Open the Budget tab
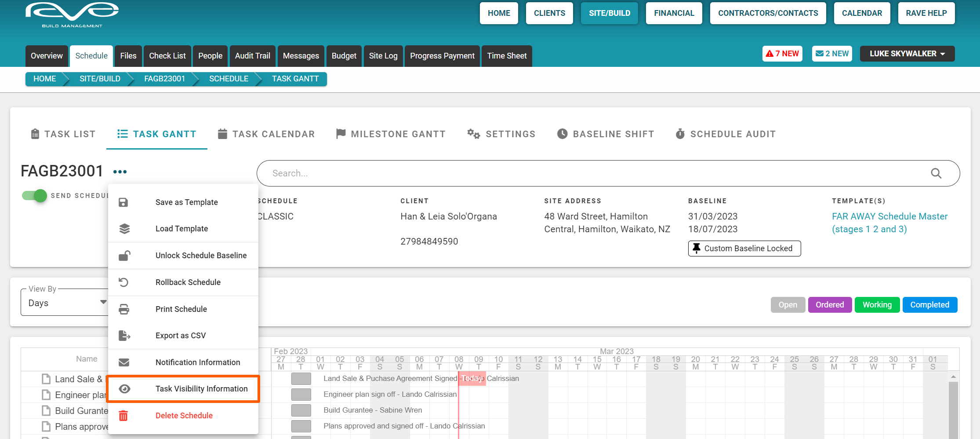Viewport: 980px width, 439px height. click(x=344, y=56)
